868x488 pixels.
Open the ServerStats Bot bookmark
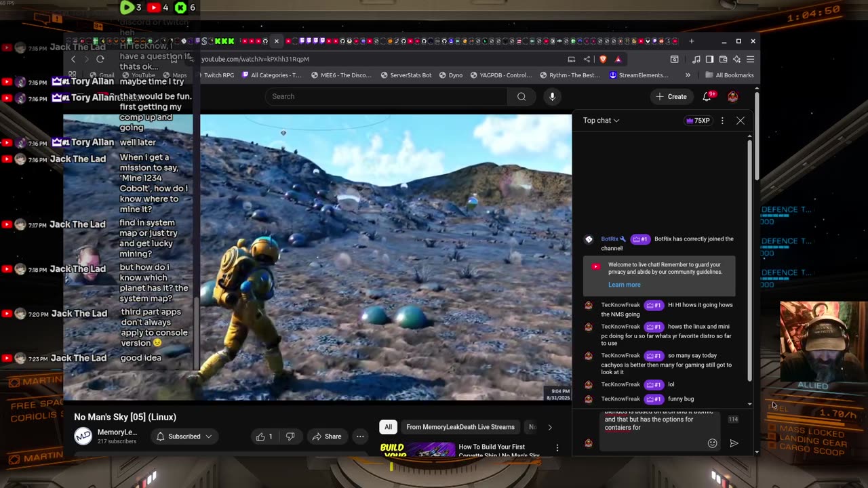[x=406, y=75]
